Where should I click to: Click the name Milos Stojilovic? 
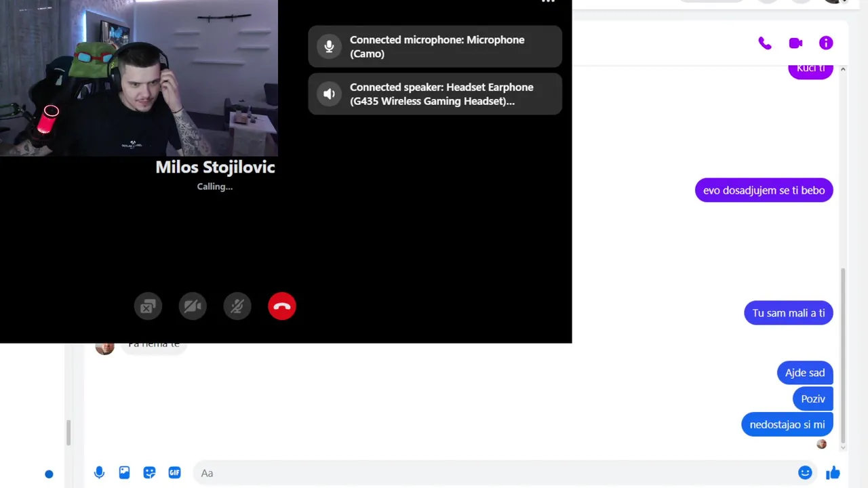215,167
